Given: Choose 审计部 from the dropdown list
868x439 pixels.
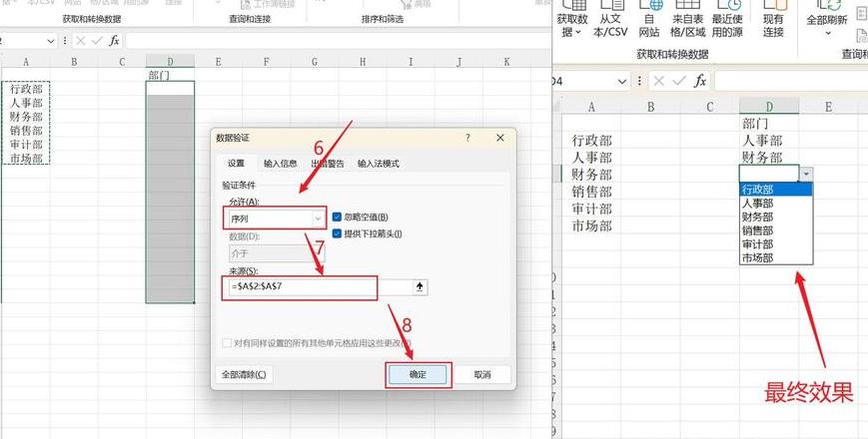Looking at the screenshot, I should tap(776, 243).
